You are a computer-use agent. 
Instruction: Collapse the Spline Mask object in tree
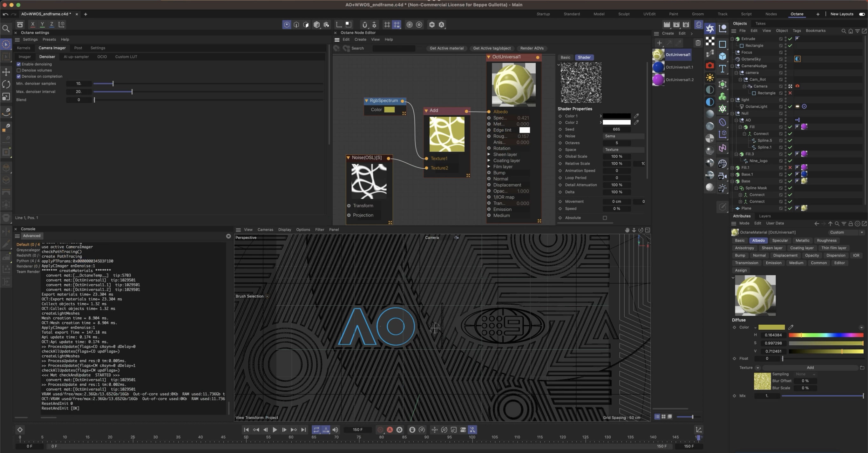[736, 188]
